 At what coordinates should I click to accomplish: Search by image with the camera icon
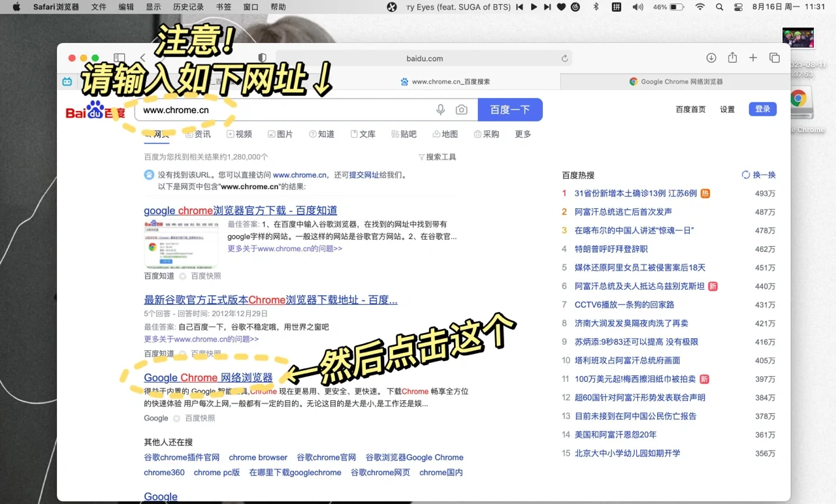coord(462,110)
